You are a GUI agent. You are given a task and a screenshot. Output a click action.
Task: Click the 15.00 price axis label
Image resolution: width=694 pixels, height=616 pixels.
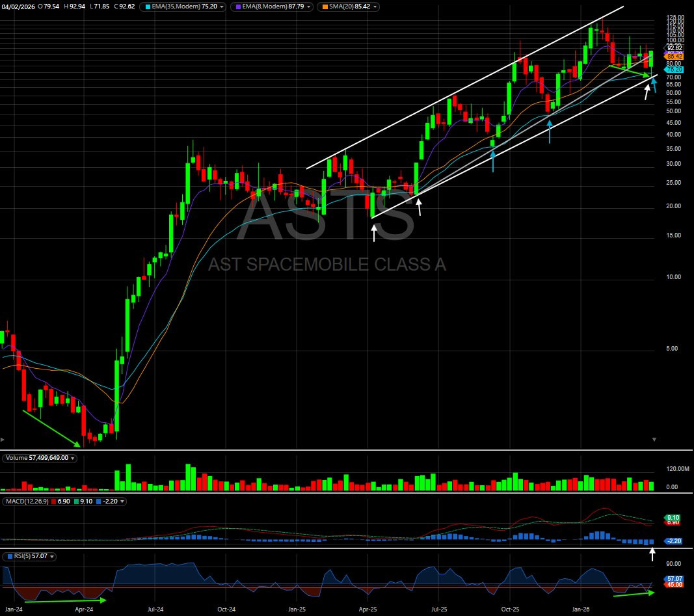click(674, 235)
